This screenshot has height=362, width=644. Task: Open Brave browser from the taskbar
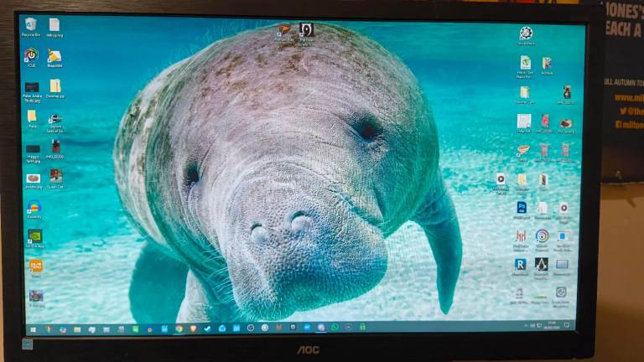tap(193, 328)
